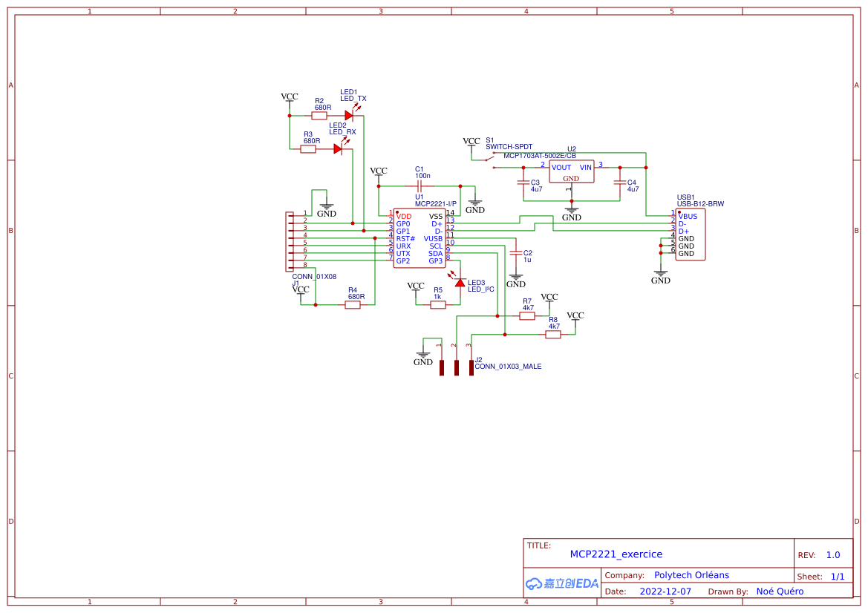Click the GP0 pin label on U1
Image resolution: width=868 pixels, height=613 pixels.
[403, 223]
